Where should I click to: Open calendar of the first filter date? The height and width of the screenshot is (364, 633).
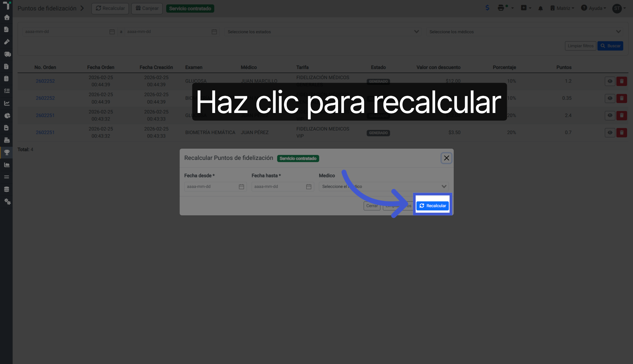click(x=112, y=32)
